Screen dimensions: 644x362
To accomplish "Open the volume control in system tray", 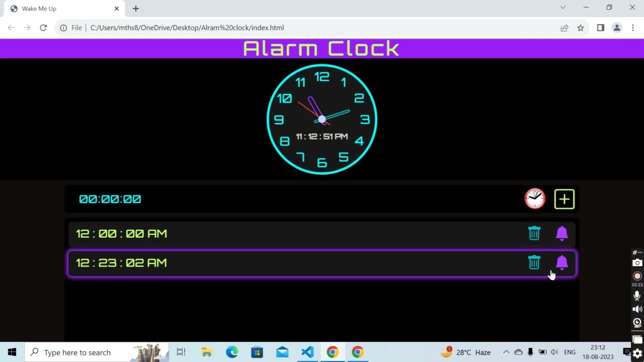I will point(554,352).
